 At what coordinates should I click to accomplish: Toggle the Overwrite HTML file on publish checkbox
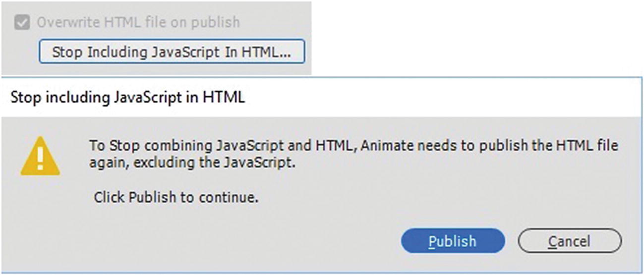22,22
